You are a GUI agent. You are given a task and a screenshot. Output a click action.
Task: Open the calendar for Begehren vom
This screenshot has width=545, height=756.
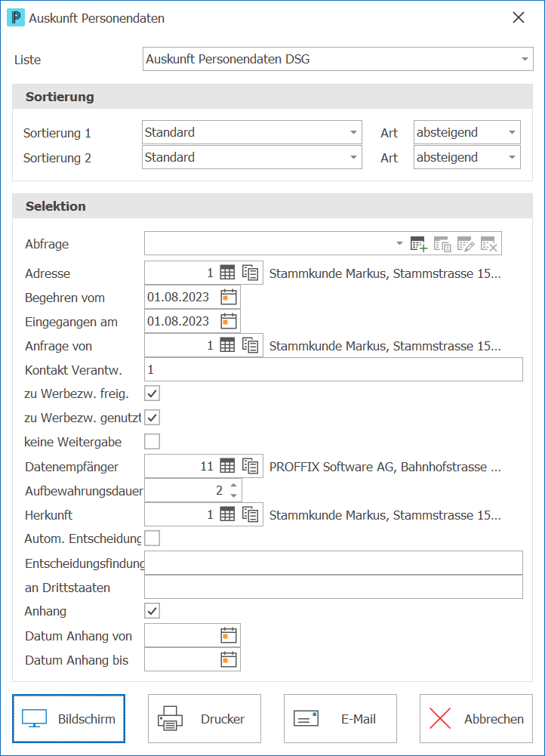pos(229,297)
